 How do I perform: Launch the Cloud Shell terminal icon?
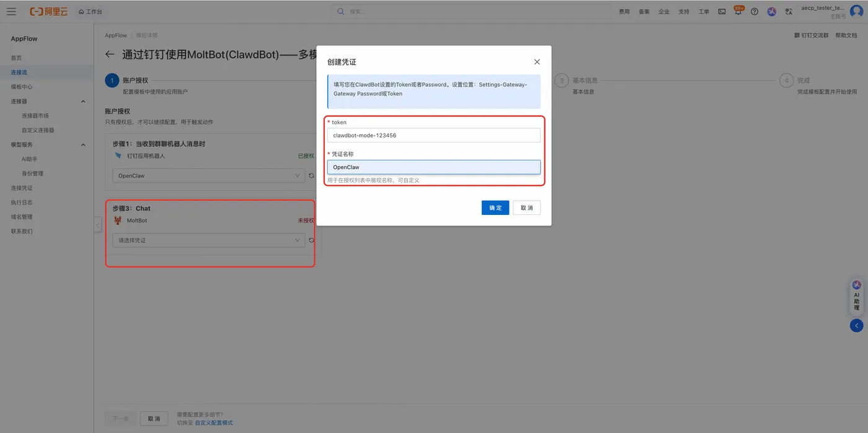point(722,12)
